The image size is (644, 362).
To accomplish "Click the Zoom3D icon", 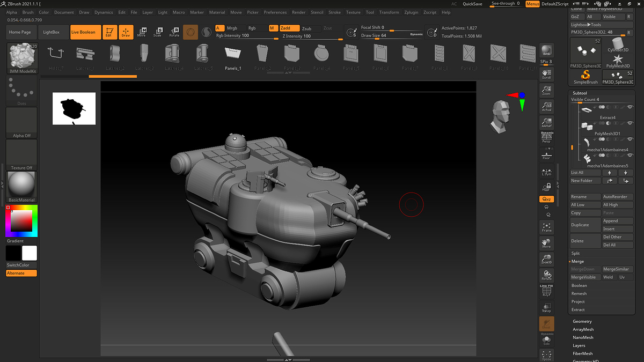I will coord(546,259).
